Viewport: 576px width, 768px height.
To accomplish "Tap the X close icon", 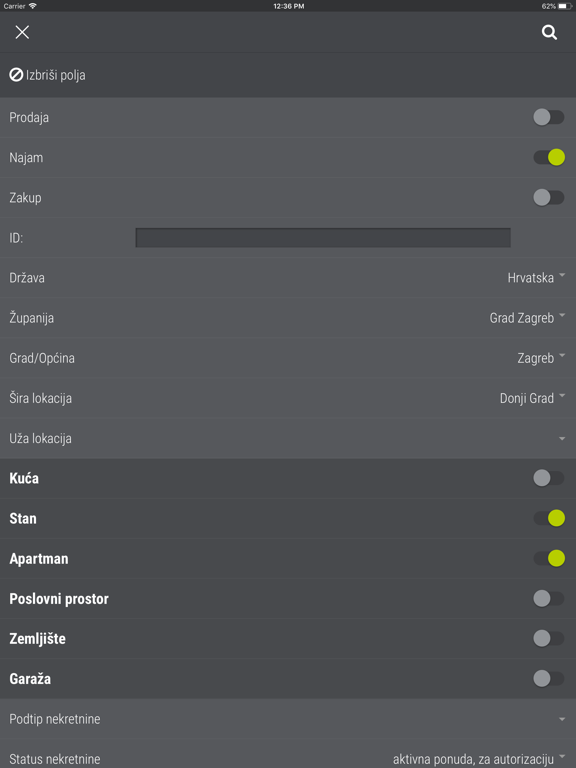I will [x=22, y=32].
